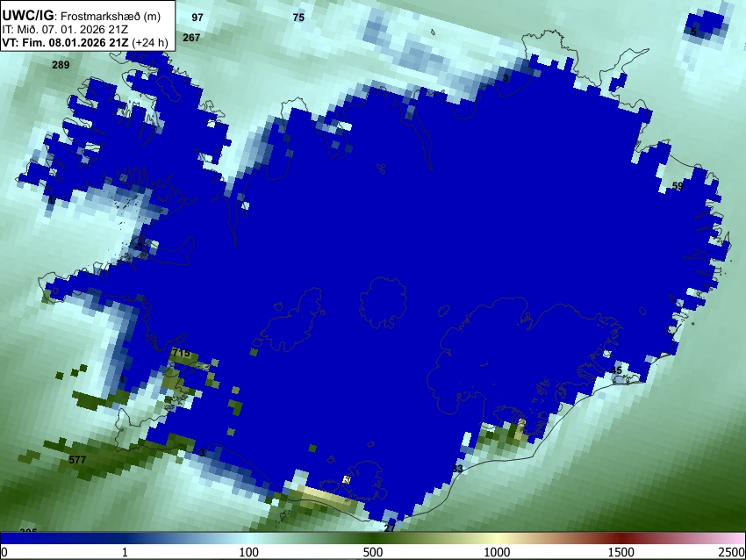Image resolution: width=746 pixels, height=560 pixels.
Task: Select the 715 value on the map
Action: [181, 353]
